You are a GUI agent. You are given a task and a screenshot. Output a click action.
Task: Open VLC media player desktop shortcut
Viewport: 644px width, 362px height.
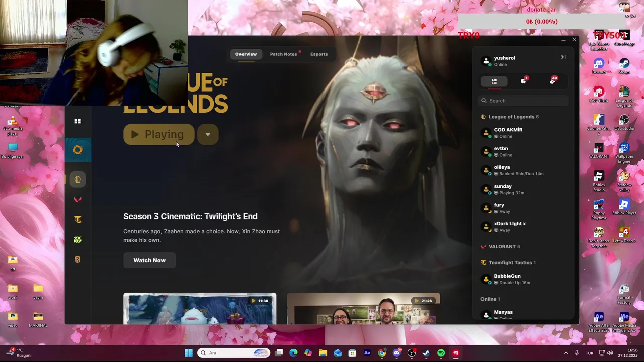pos(13,126)
